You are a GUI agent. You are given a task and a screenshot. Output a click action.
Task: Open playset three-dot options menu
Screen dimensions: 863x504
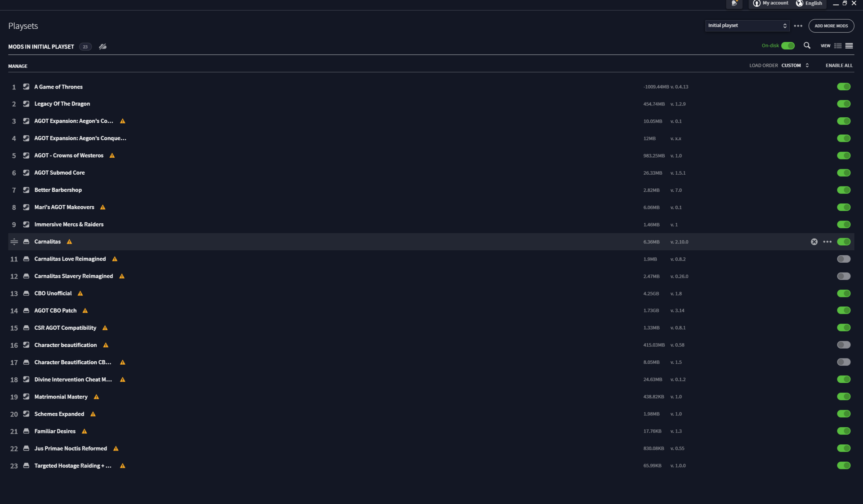point(798,26)
